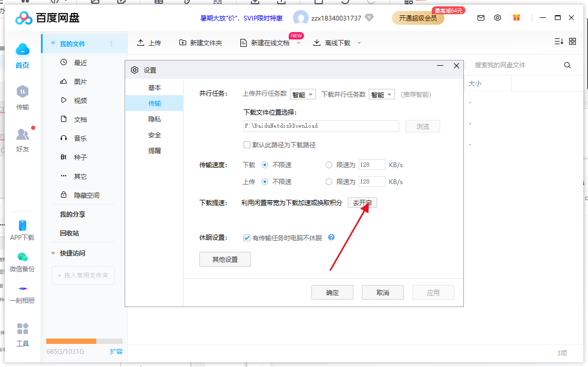The width and height of the screenshot is (588, 367).
Task: Expand the 离线下载 dropdown arrow
Action: point(359,43)
